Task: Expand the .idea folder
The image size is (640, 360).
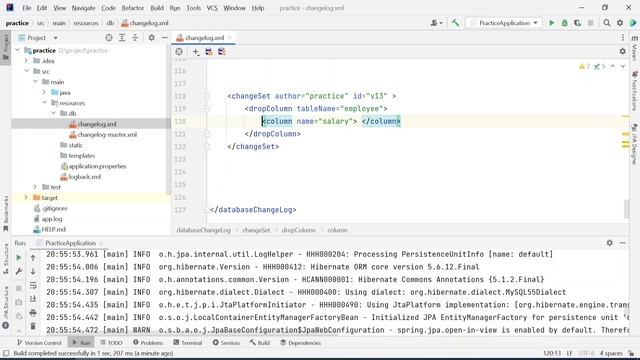Action: click(x=27, y=61)
